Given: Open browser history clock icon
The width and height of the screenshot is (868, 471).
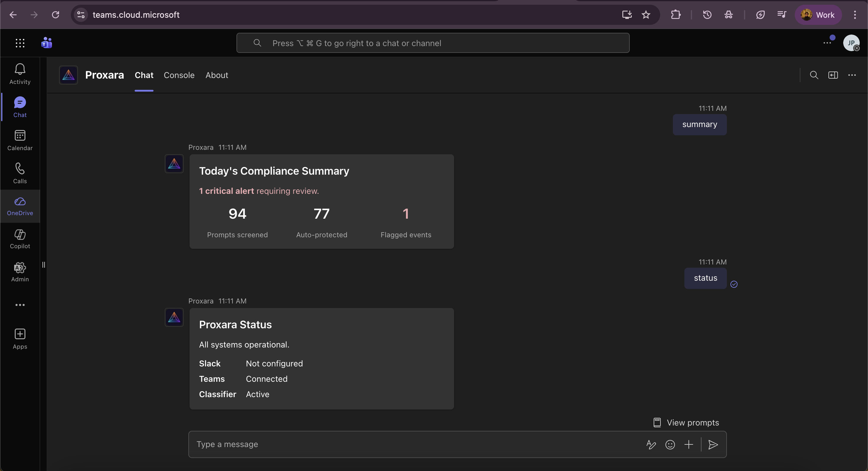Looking at the screenshot, I should (707, 14).
